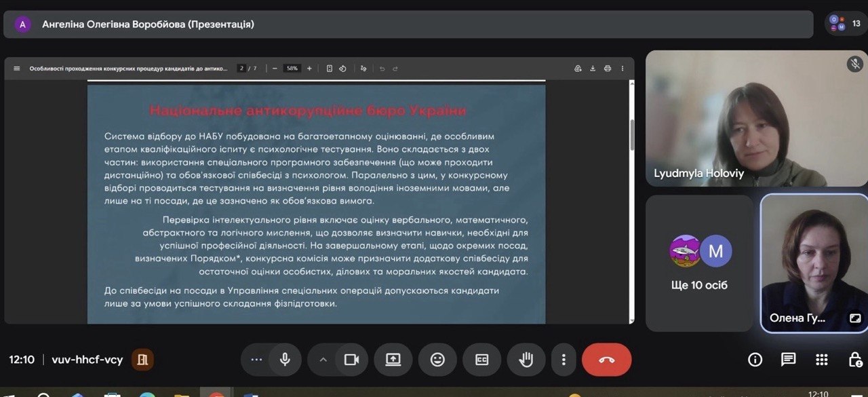Click PDF page number field showing 2
The height and width of the screenshot is (397, 868).
point(241,69)
